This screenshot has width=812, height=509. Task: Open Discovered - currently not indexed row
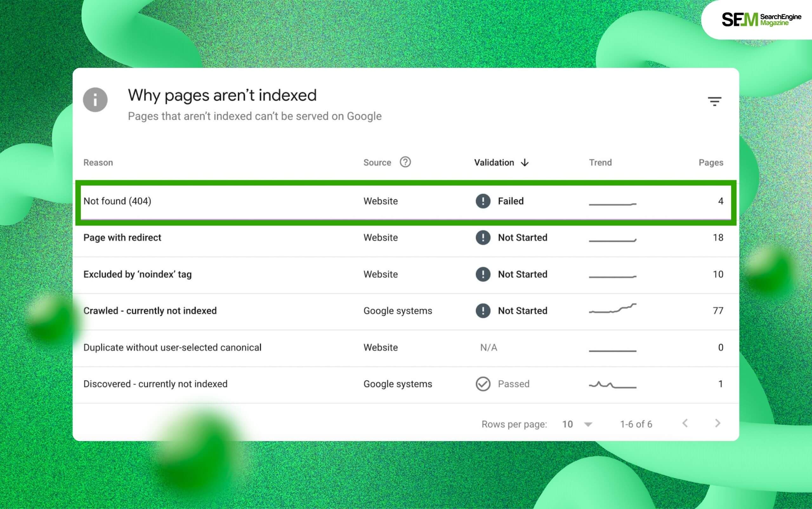[x=406, y=385]
